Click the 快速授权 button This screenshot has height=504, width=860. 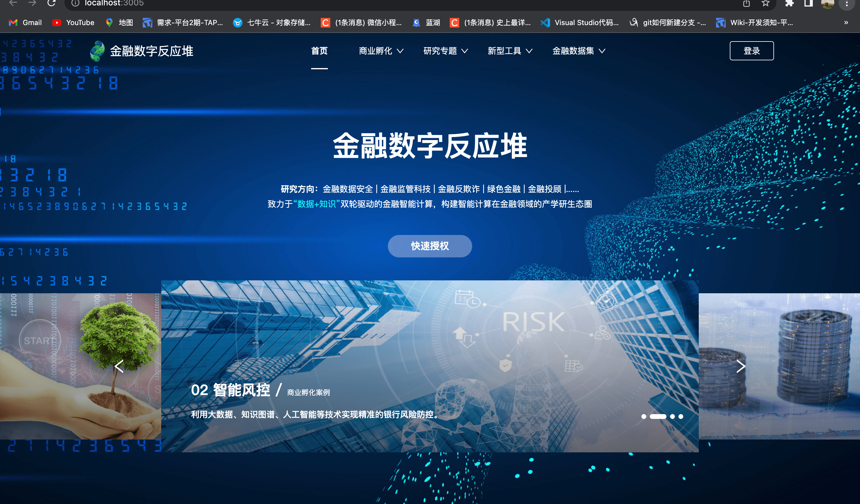430,245
